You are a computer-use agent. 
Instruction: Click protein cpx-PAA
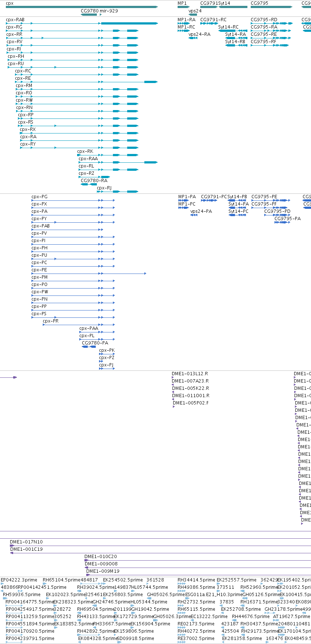point(89,328)
